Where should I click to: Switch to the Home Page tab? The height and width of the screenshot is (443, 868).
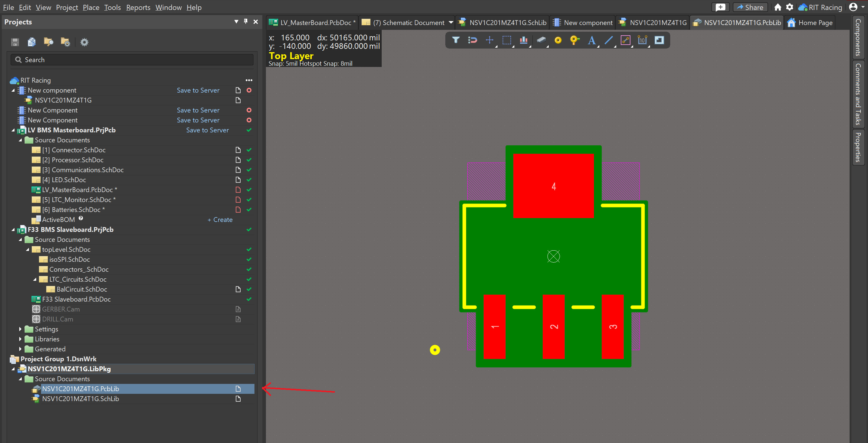pos(810,23)
